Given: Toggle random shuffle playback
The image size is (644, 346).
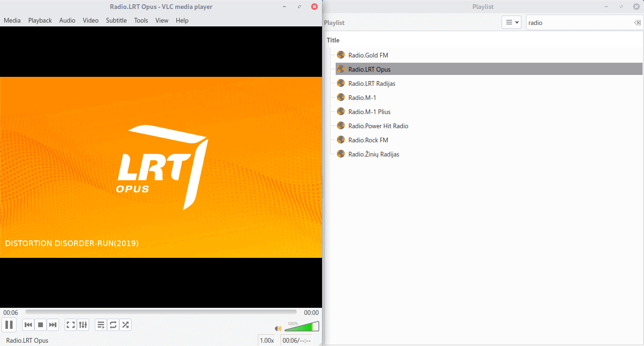Looking at the screenshot, I should pyautogui.click(x=125, y=325).
